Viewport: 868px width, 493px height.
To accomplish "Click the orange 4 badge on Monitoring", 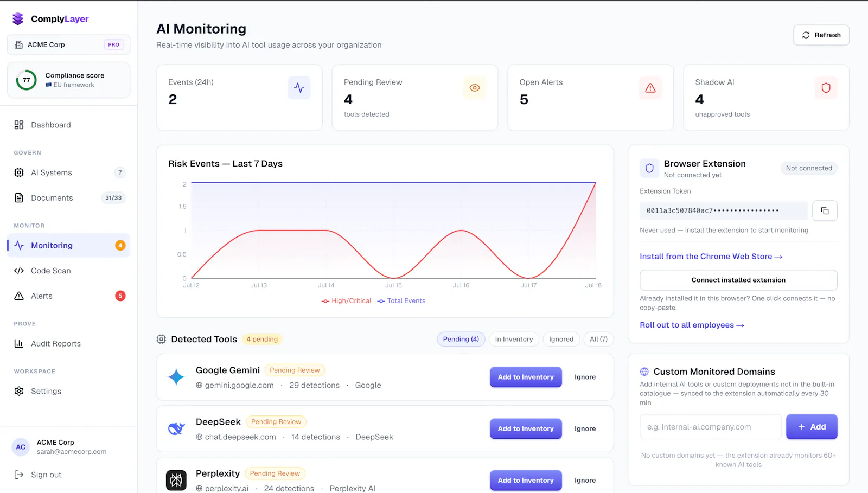I will click(x=120, y=245).
